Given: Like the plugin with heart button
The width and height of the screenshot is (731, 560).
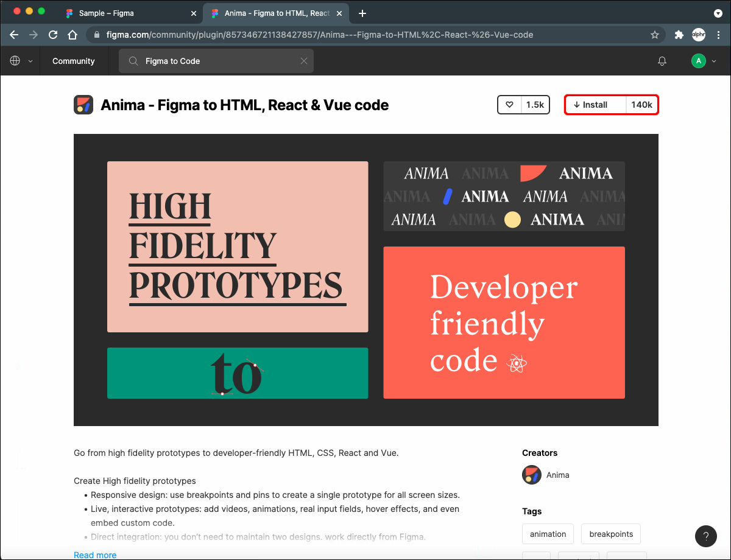Looking at the screenshot, I should coord(510,105).
